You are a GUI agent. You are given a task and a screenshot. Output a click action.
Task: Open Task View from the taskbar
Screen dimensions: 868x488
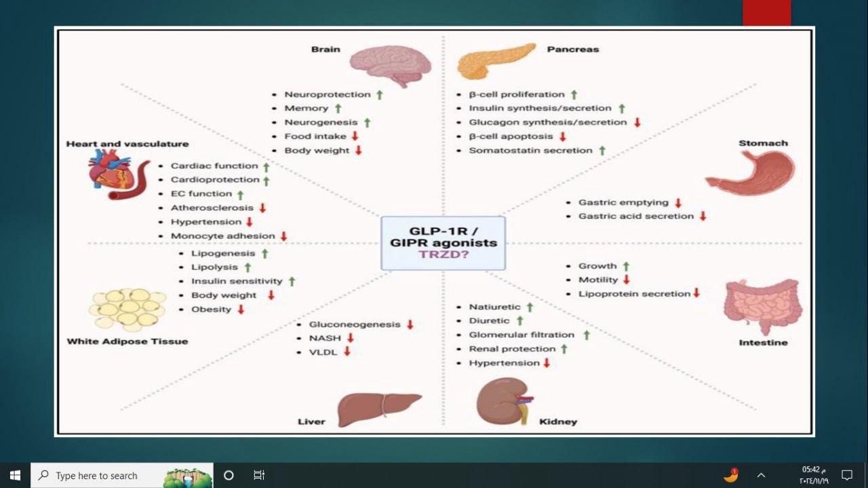259,475
